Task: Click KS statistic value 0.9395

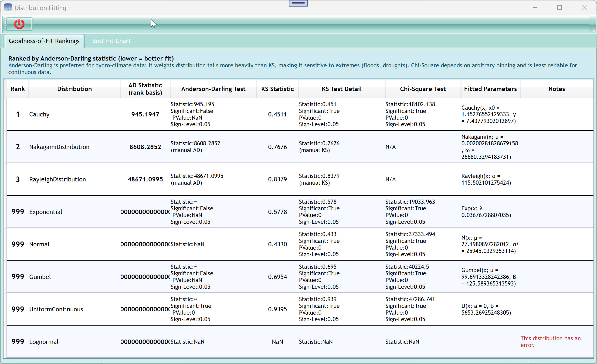Action: pos(277,309)
